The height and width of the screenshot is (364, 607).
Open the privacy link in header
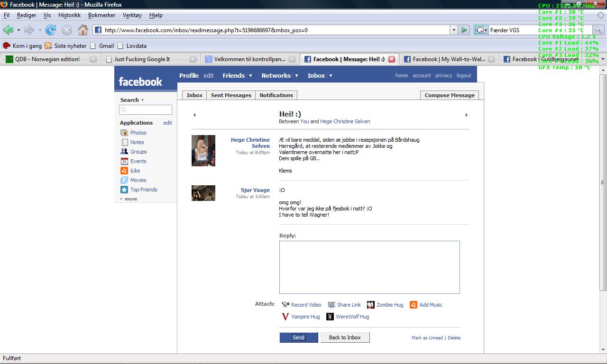(x=444, y=75)
